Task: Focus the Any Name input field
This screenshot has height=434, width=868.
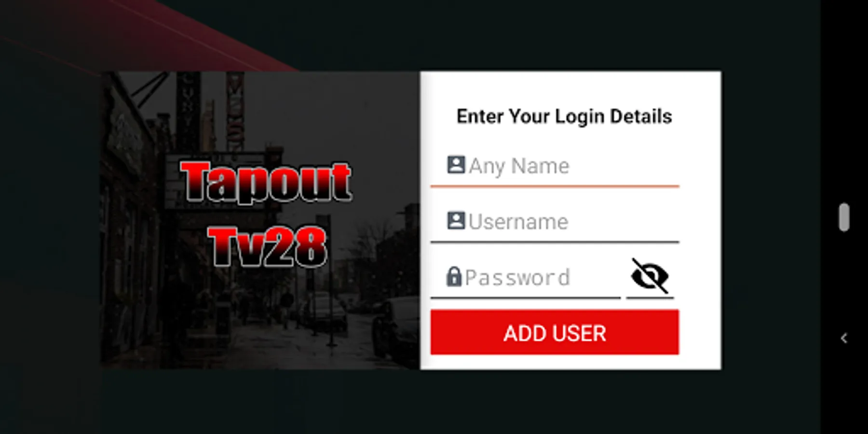Action: [555, 166]
